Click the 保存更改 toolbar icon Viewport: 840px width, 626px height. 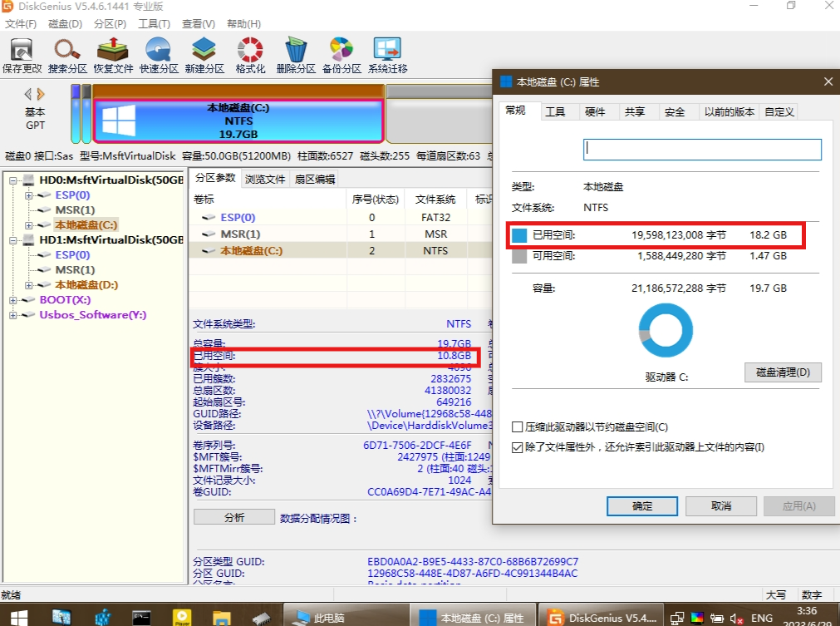[22, 56]
